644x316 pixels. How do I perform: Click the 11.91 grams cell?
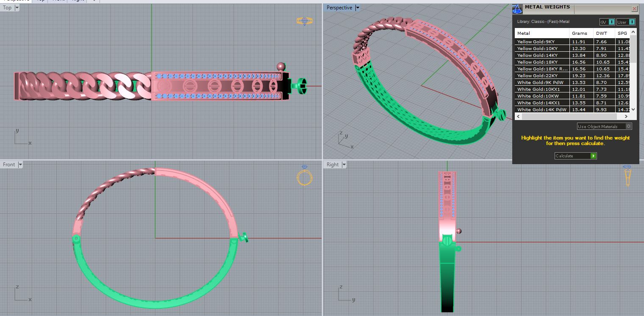pos(581,42)
